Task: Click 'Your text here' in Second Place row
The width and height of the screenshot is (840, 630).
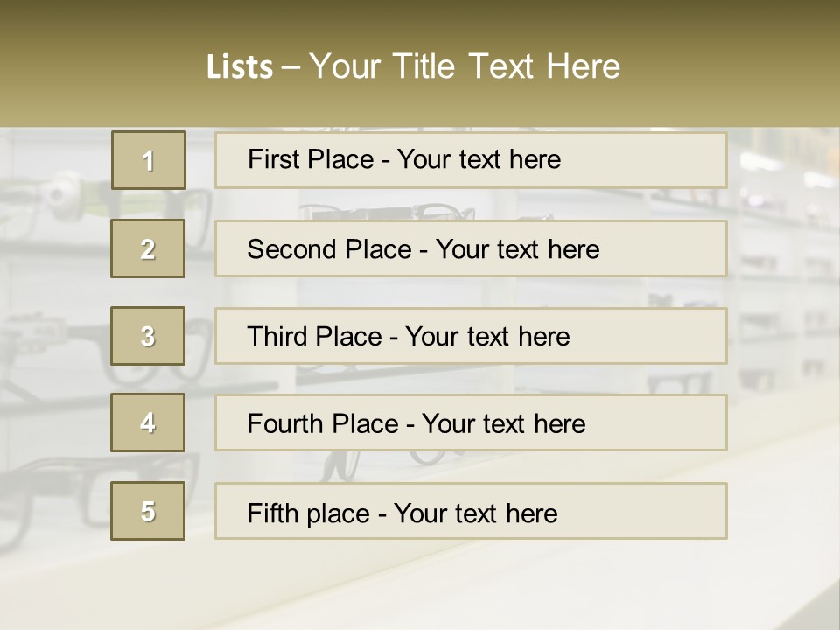Action: (x=517, y=249)
